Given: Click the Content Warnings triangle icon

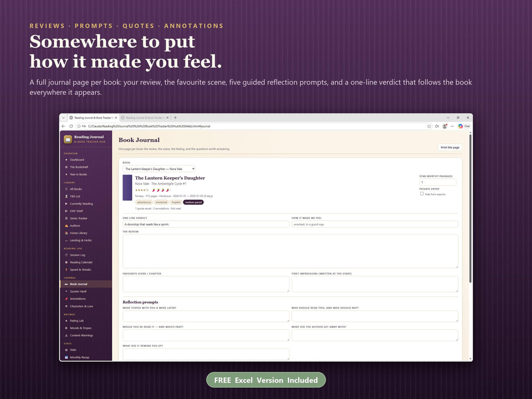Looking at the screenshot, I should point(66,336).
